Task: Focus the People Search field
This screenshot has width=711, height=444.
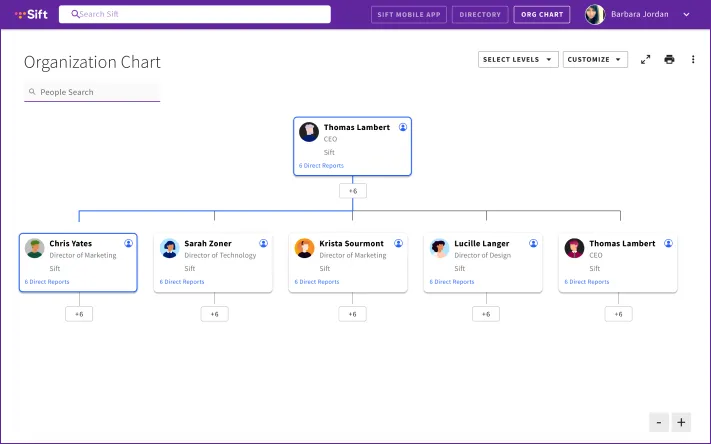Action: pos(92,92)
